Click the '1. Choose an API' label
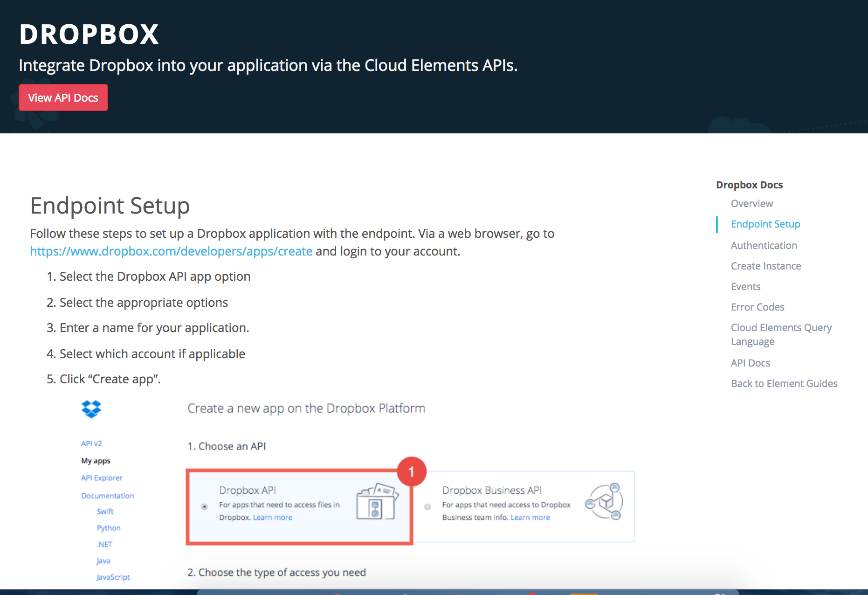Screen dimensions: 868x595 point(227,446)
